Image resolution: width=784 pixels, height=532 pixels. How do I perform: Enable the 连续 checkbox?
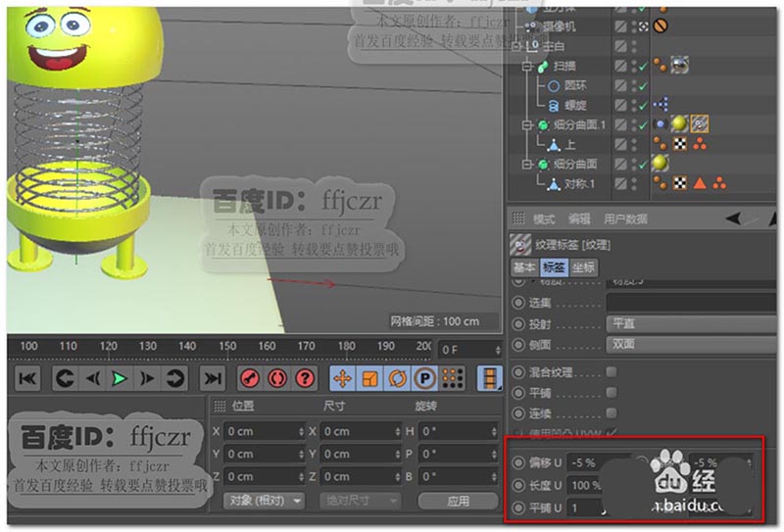[x=611, y=413]
